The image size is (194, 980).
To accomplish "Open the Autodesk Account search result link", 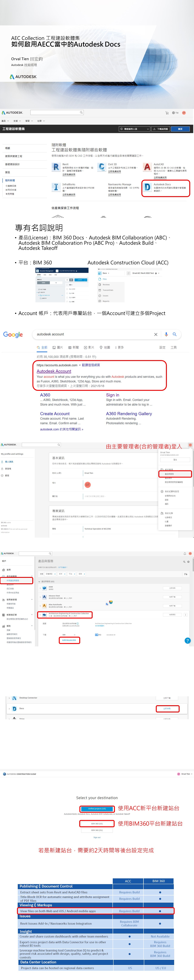I will click(54, 371).
